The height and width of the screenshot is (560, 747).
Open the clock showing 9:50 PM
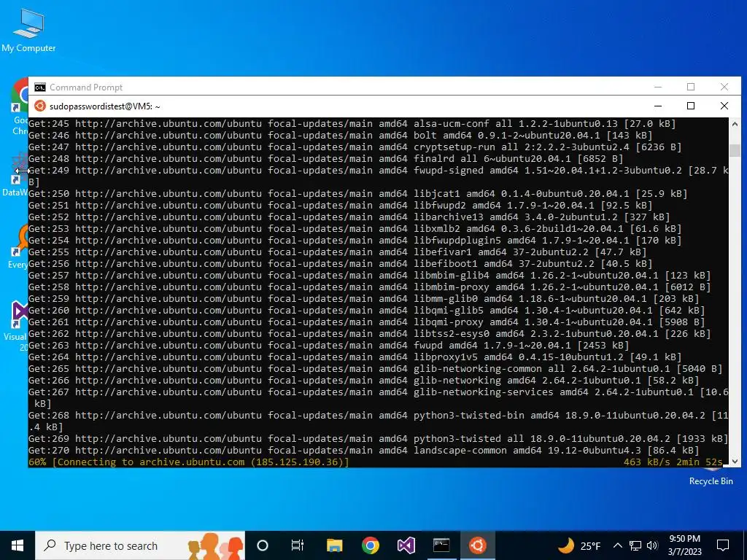tap(684, 545)
